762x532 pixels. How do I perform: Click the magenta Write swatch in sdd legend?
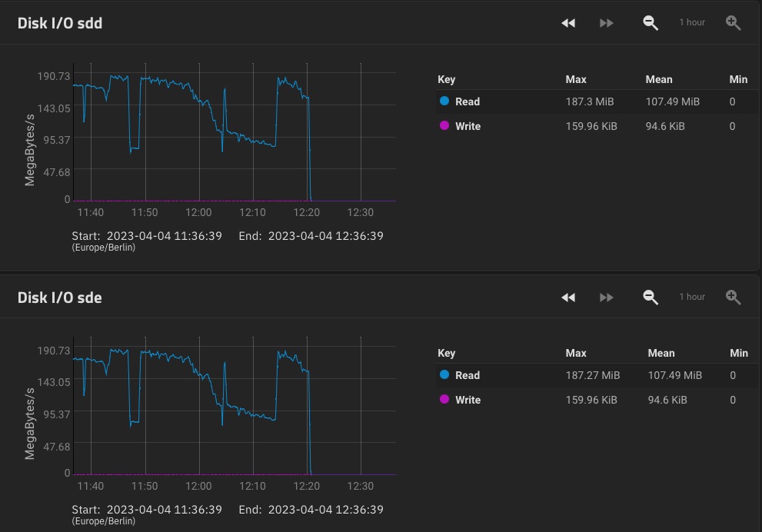tap(444, 126)
